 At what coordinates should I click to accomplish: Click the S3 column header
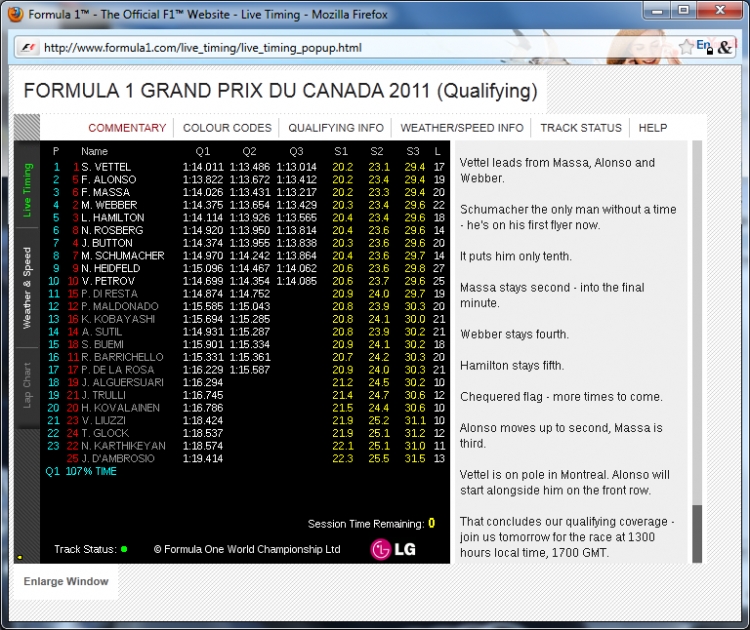coord(413,152)
